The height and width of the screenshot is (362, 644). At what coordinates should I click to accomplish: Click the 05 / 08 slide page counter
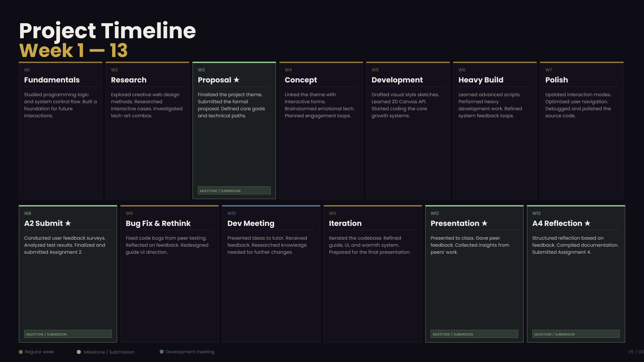tap(636, 352)
